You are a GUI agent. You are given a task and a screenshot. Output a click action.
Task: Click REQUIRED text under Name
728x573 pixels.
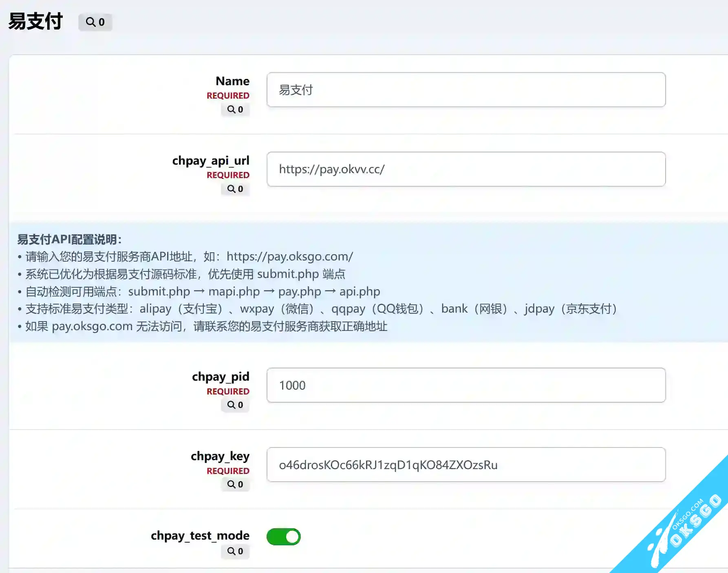[228, 95]
